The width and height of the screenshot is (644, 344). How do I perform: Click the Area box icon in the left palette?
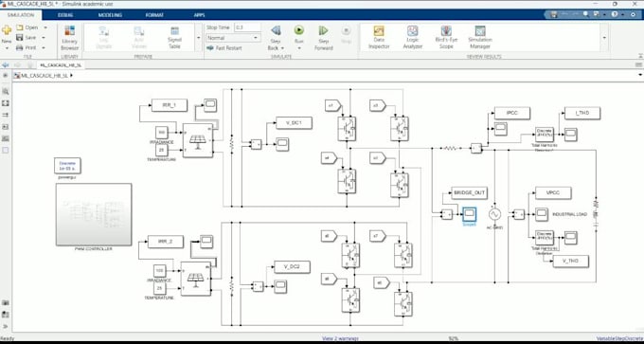click(6, 150)
